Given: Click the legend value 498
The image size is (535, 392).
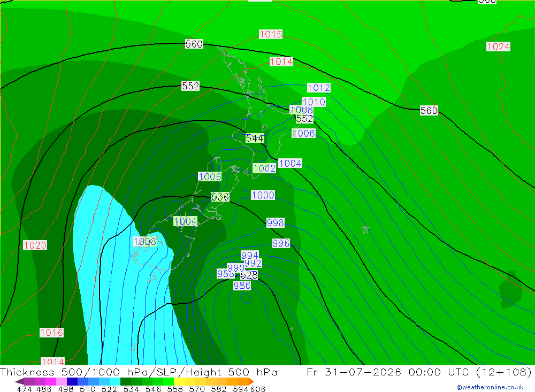Looking at the screenshot, I should coord(65,389).
